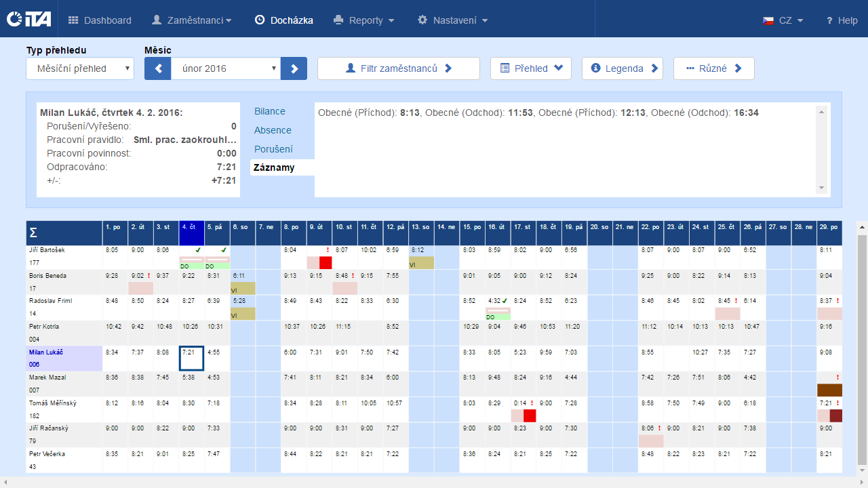The height and width of the screenshot is (488, 868).
Task: Click bright red cell on Tomáš Měřínský's 17th
Action: tap(530, 415)
